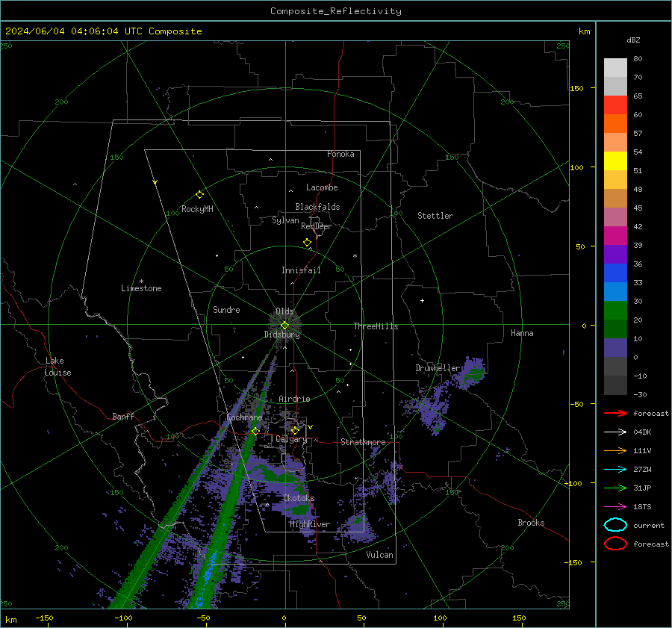Viewport: 672px width, 628px height.
Task: Click the Sundre city label
Action: [226, 309]
